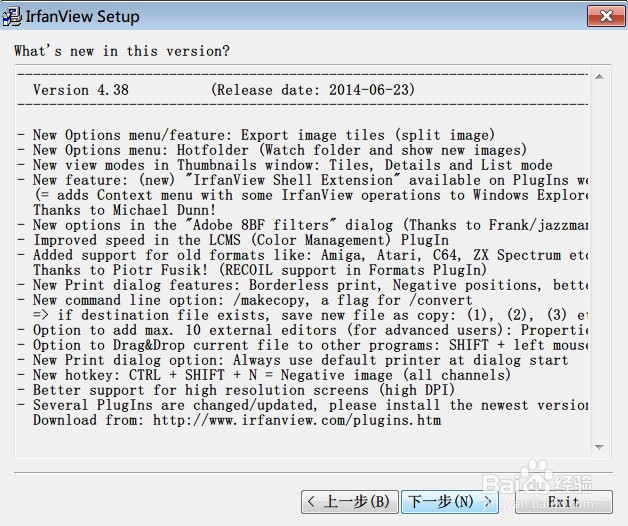Click the Amiga, Atari, C64 formats line
Viewport: 628px width, 526px height.
click(x=303, y=255)
